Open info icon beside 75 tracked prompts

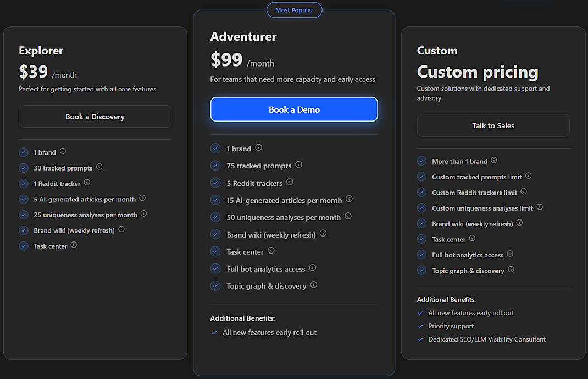(298, 164)
